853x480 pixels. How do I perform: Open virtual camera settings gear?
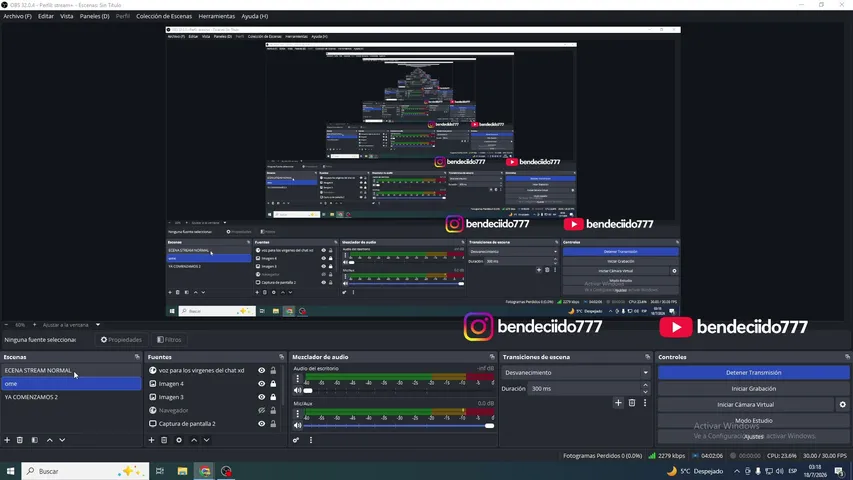[843, 404]
